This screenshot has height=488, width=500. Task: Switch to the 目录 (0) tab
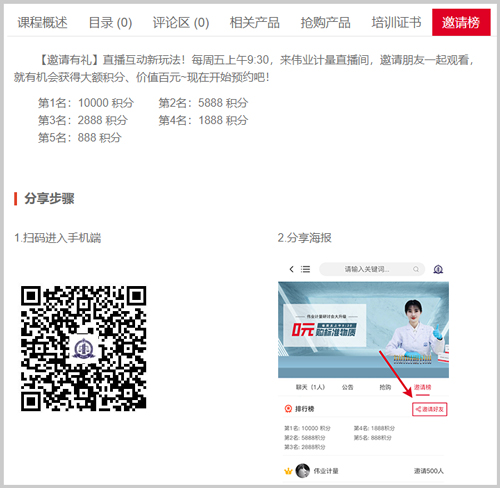tap(110, 23)
